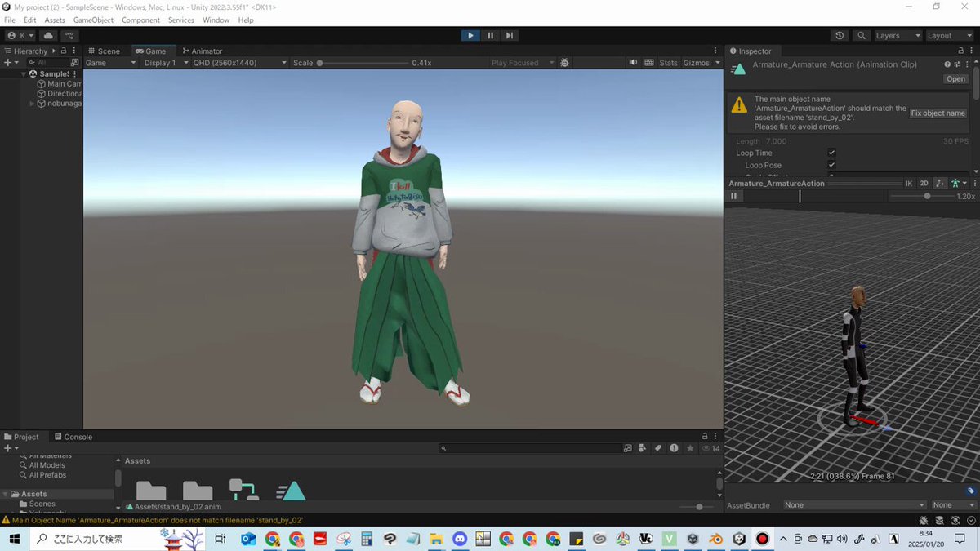
Task: Toggle audio mute in the Game view toolbar
Action: [633, 62]
